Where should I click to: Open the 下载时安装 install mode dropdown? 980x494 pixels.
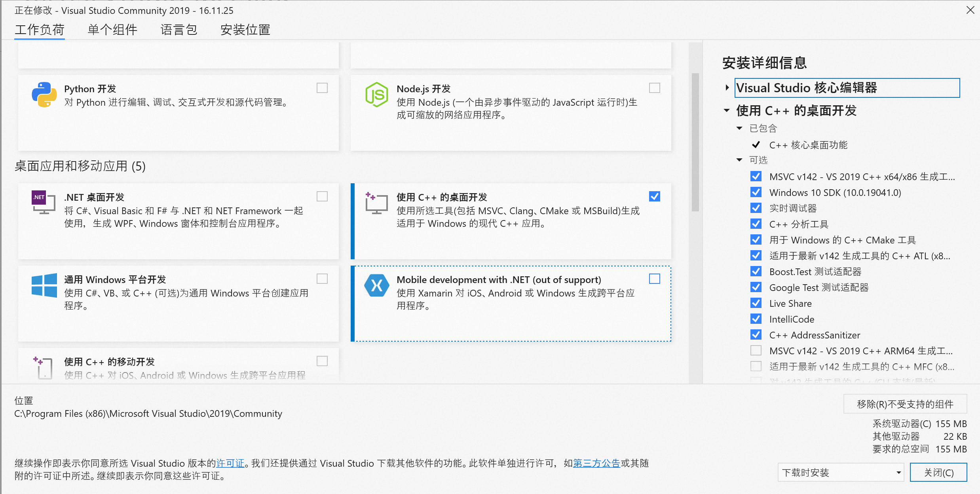[841, 472]
